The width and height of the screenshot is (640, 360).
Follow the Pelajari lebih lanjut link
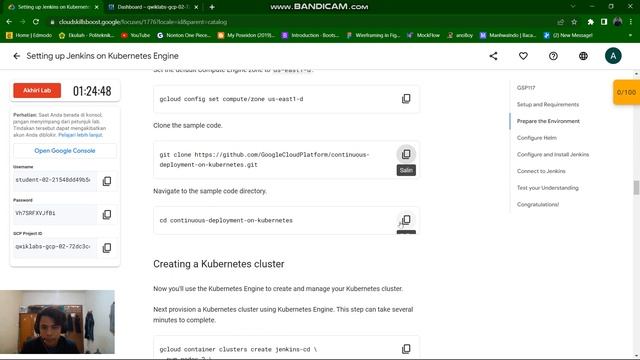[80, 135]
